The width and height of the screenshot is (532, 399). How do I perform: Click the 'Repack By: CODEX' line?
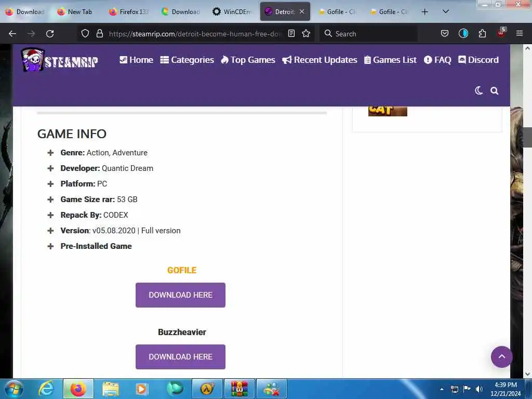95,215
